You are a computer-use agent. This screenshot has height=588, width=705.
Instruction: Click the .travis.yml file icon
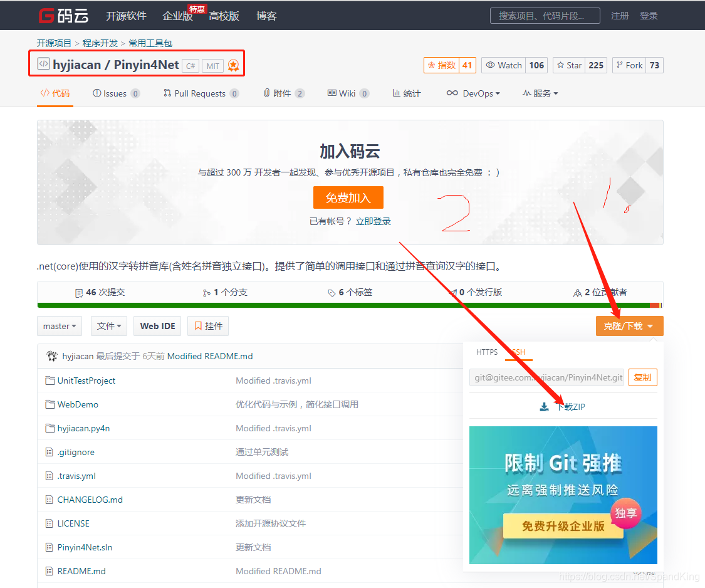coord(50,476)
